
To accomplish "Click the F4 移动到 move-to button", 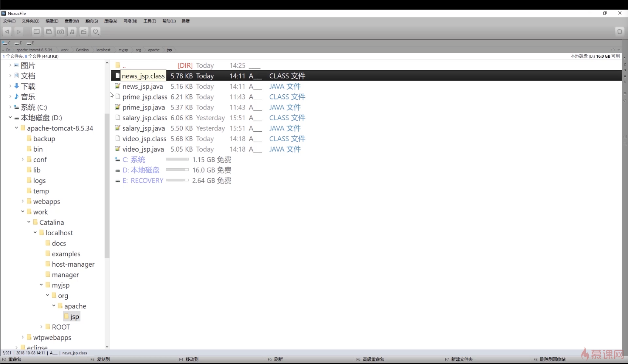I will pos(189,359).
